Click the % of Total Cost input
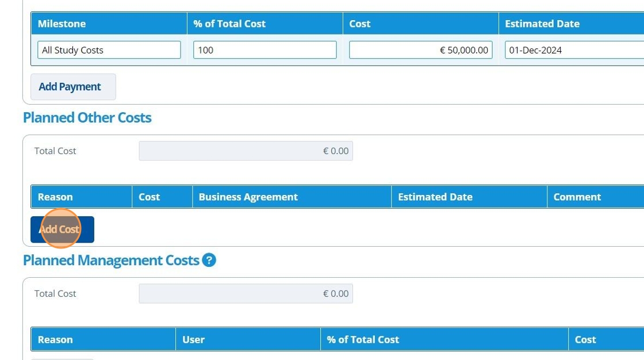Viewport: 644px width, 360px height. [264, 50]
